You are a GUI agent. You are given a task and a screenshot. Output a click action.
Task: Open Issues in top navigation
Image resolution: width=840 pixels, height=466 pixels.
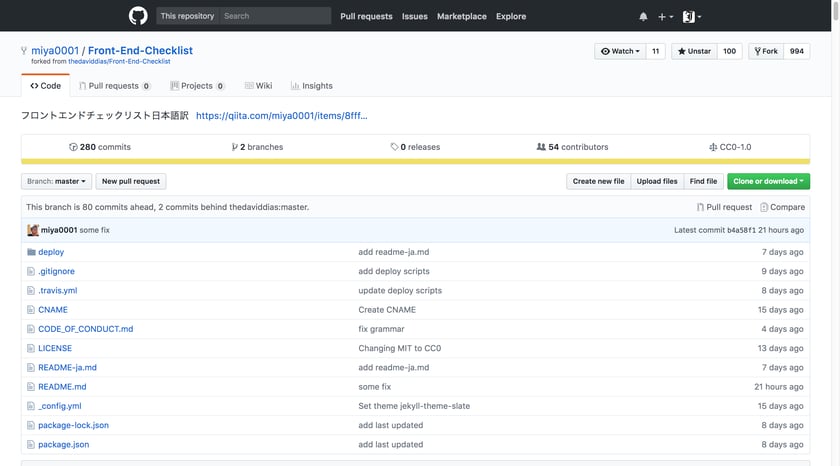tap(415, 17)
